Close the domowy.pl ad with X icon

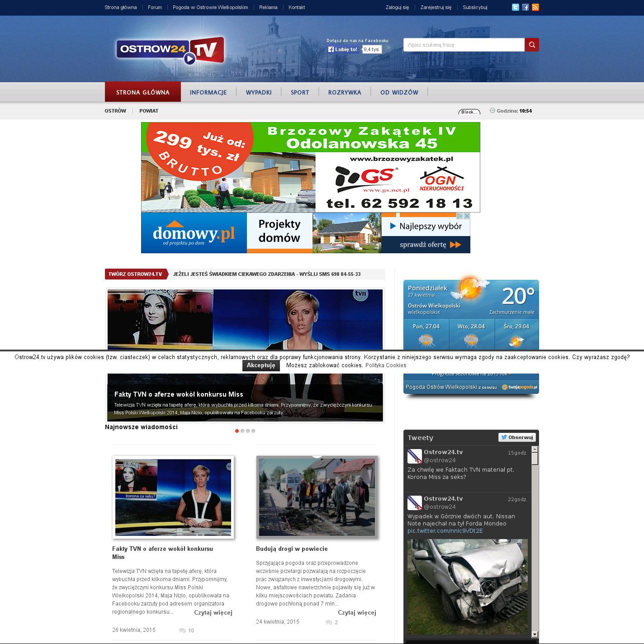tap(467, 216)
